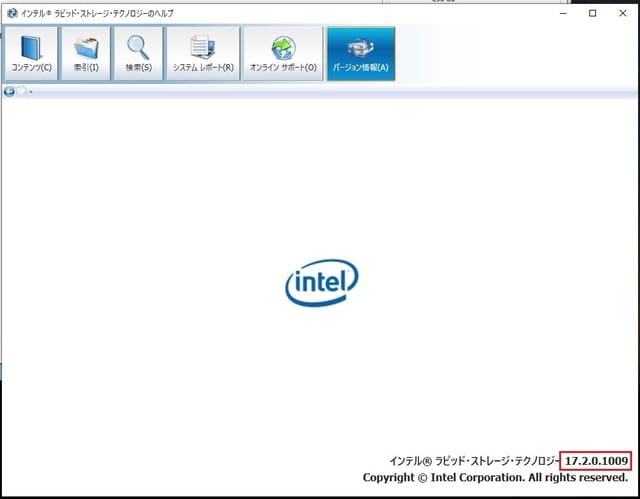640x499 pixels.
Task: Select the 検索(S) magnifier search icon
Action: point(138,53)
